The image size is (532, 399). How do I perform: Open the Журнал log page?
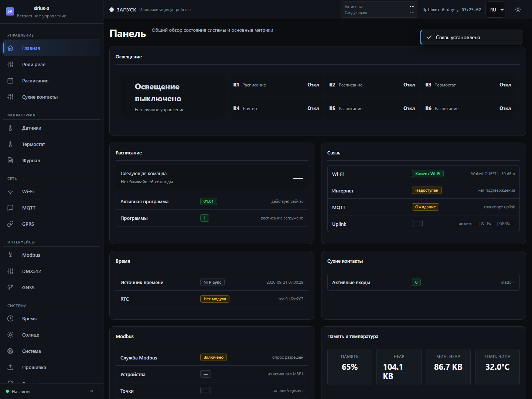(51, 160)
